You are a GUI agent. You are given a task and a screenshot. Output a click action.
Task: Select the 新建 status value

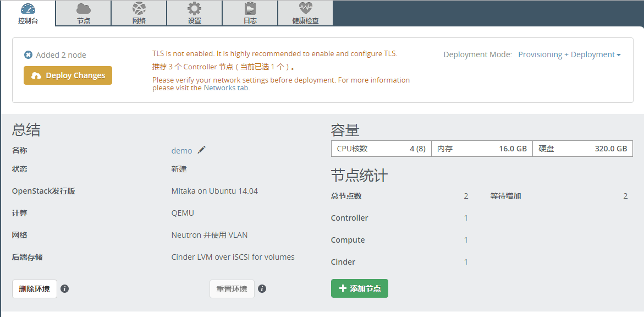click(179, 169)
